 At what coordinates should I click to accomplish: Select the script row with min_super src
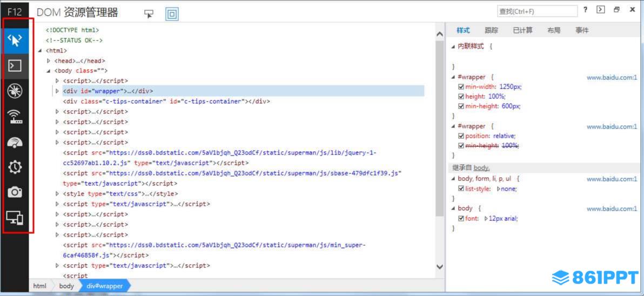214,250
